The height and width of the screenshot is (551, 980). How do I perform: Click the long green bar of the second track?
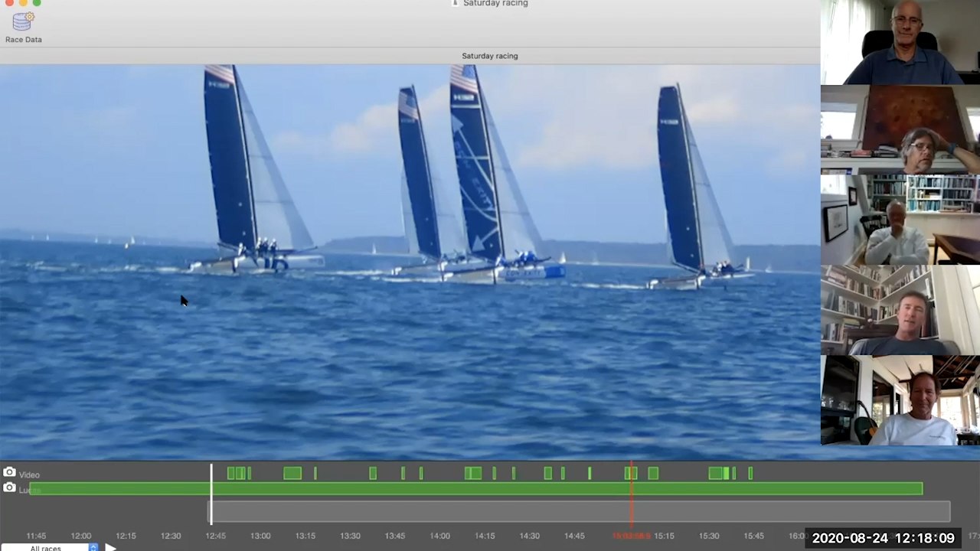point(476,488)
